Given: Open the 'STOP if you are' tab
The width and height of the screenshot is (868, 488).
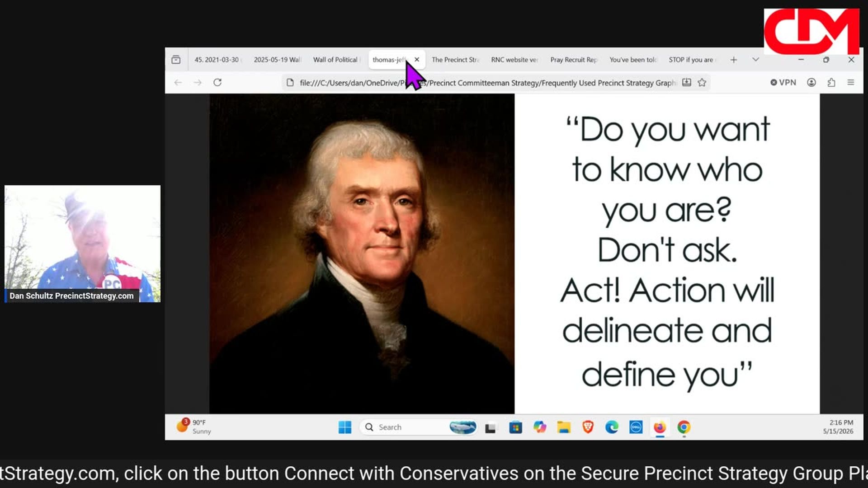Looking at the screenshot, I should coord(693,60).
